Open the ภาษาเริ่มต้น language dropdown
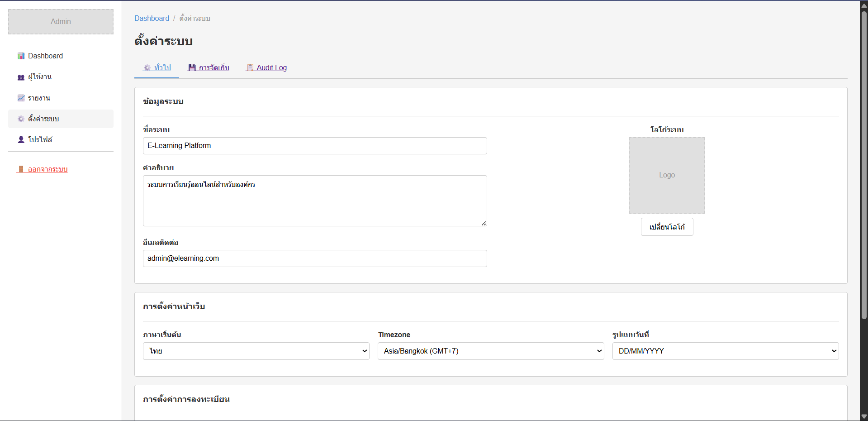 [256, 351]
